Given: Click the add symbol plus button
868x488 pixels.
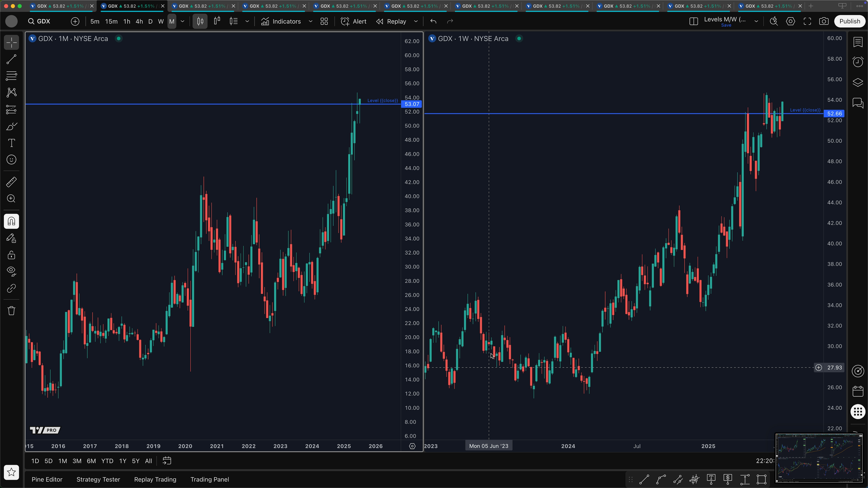Looking at the screenshot, I should coord(75,21).
